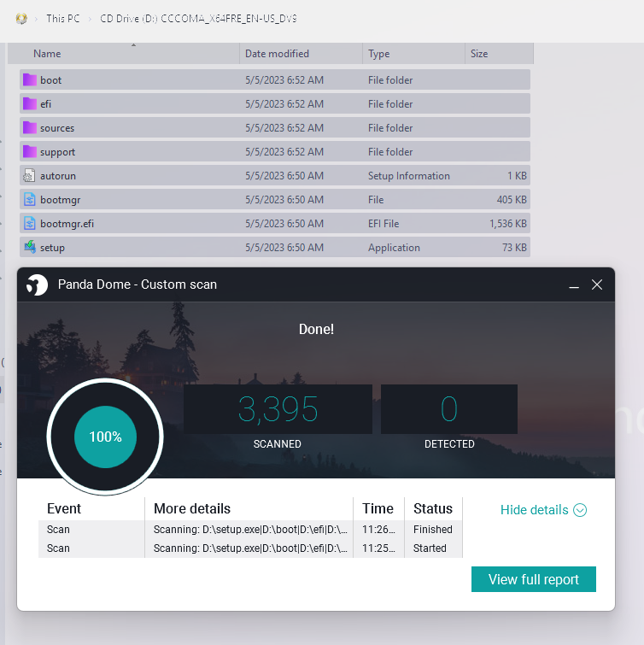The width and height of the screenshot is (644, 645).
Task: Click the Hide details link
Action: tap(534, 510)
